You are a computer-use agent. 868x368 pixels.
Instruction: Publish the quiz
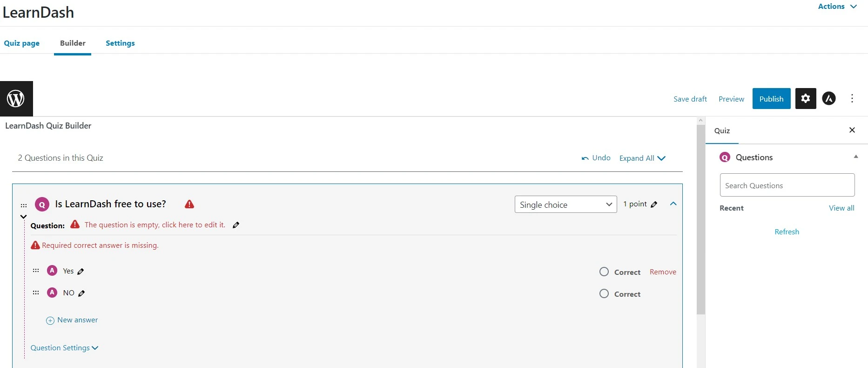(x=771, y=98)
